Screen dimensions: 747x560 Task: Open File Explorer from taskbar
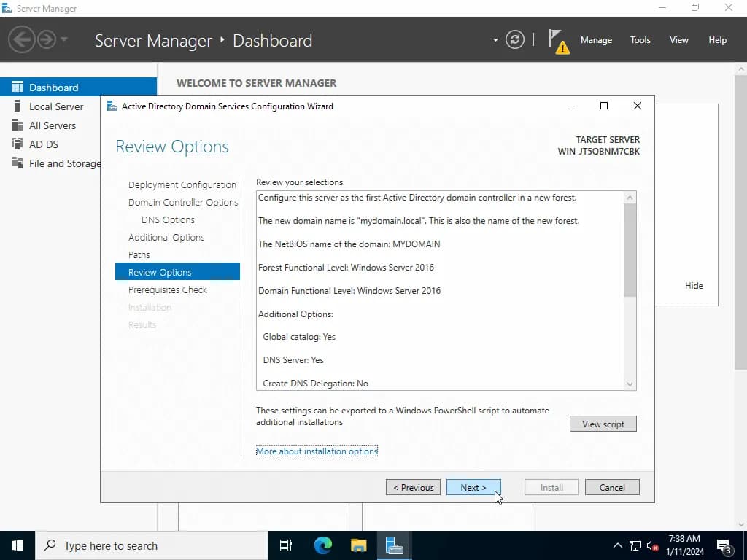pyautogui.click(x=358, y=545)
